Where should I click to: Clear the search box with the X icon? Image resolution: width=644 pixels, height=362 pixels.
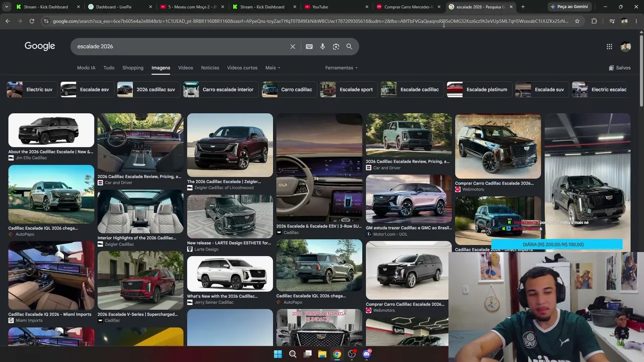tap(293, 46)
